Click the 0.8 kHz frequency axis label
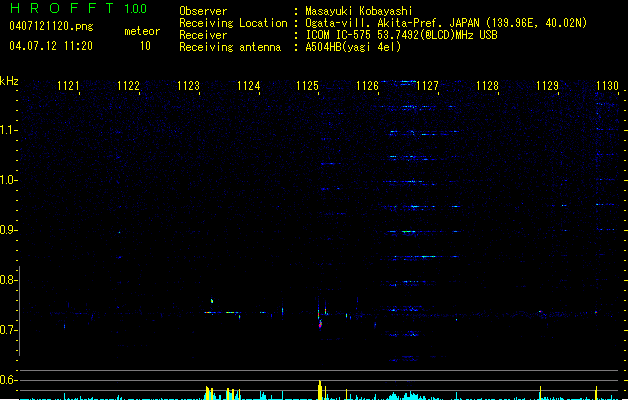The height and width of the screenshot is (400, 629). pos(8,280)
